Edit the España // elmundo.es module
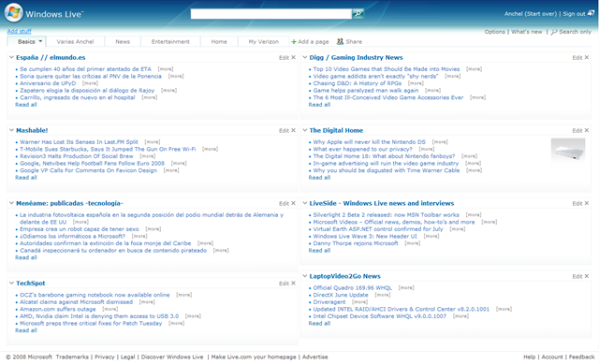The height and width of the screenshot is (364, 599). click(284, 58)
